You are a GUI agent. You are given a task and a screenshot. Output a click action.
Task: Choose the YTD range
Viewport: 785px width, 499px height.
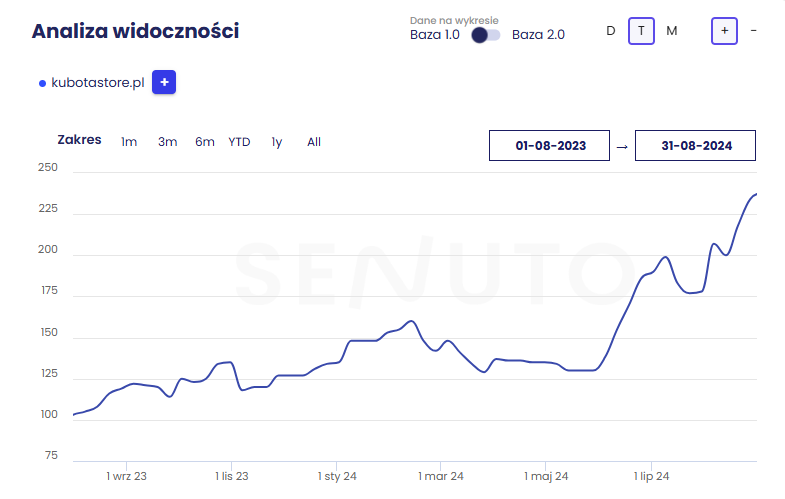tap(239, 142)
